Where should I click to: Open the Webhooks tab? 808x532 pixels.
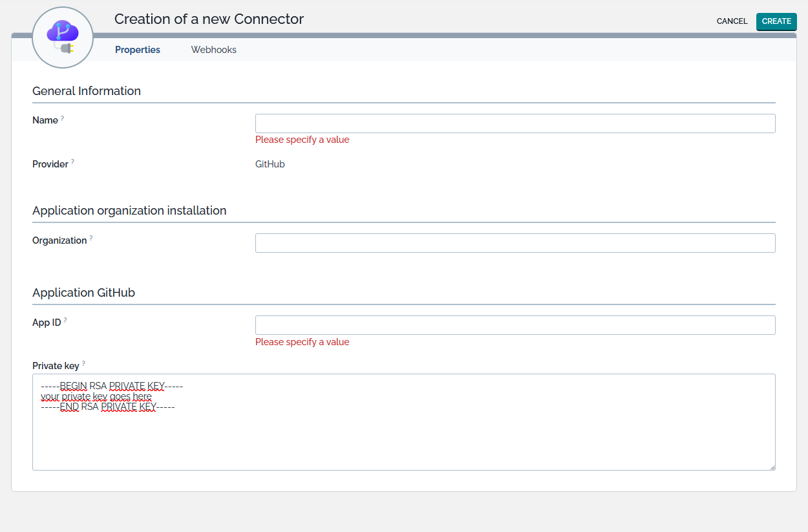[213, 50]
